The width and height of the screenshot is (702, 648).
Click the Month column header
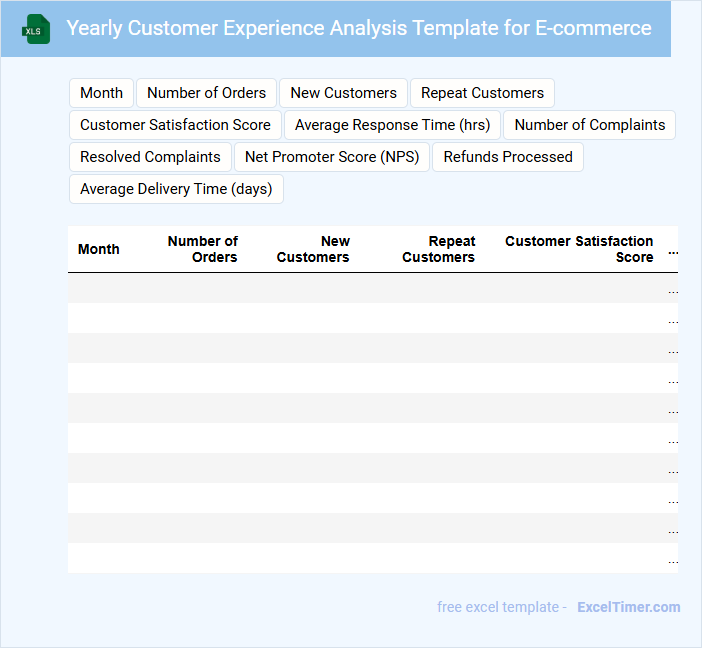[99, 249]
